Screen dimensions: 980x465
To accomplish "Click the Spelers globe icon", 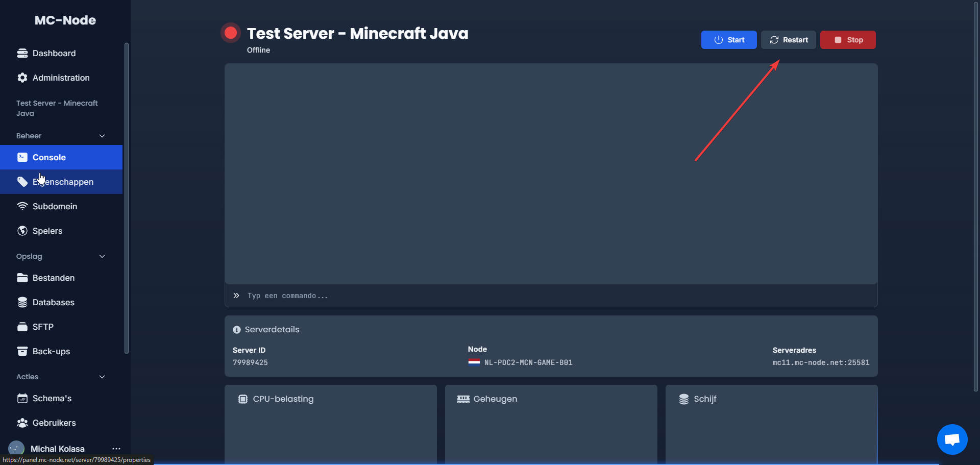I will [22, 231].
